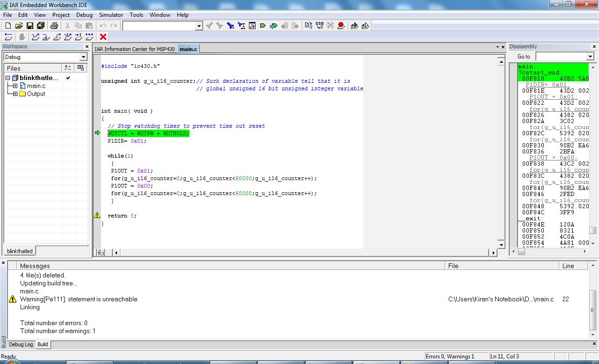This screenshot has height=364, width=599.
Task: Click the Run to Cursor icon
Action: [x=79, y=37]
